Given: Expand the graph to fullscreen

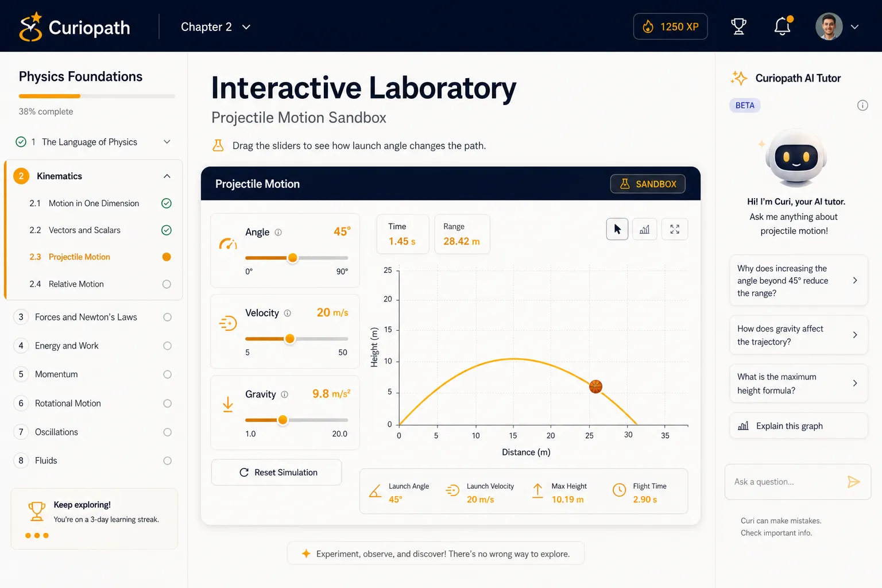Looking at the screenshot, I should click(675, 229).
